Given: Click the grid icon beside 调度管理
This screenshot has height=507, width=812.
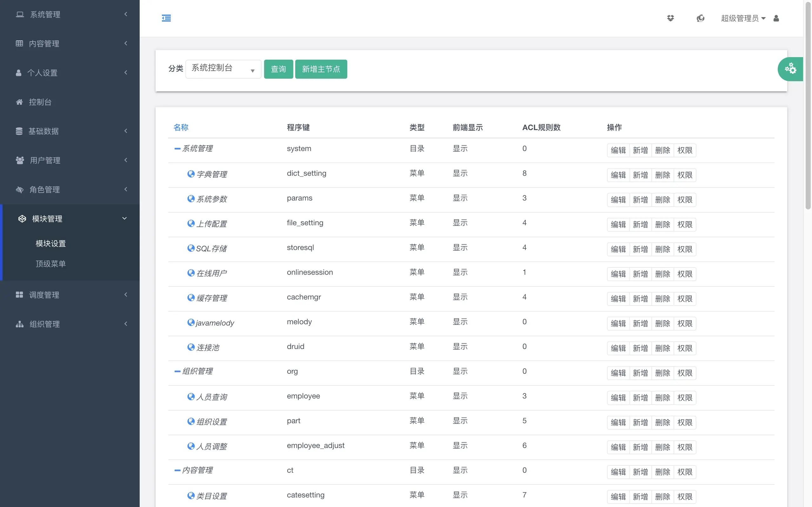Looking at the screenshot, I should pyautogui.click(x=19, y=295).
